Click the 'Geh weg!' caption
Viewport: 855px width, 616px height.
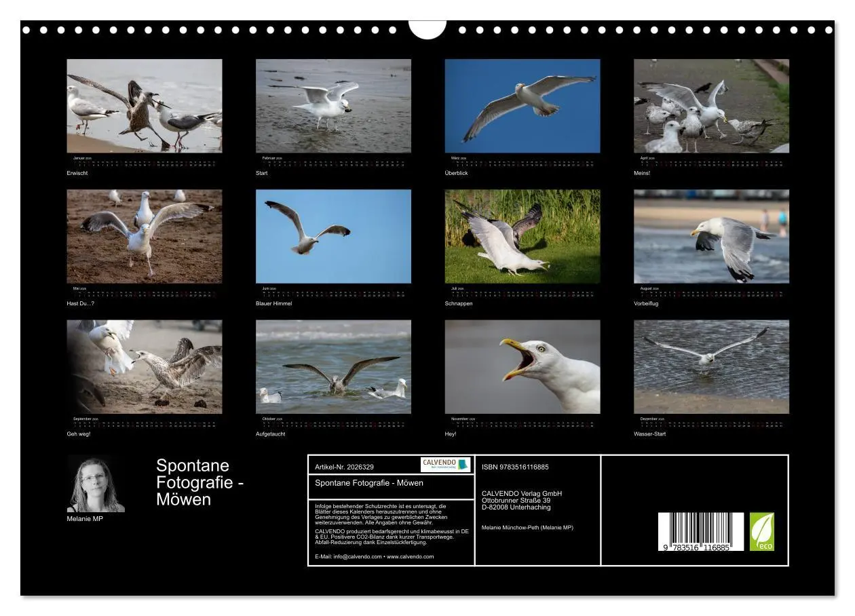coord(79,434)
